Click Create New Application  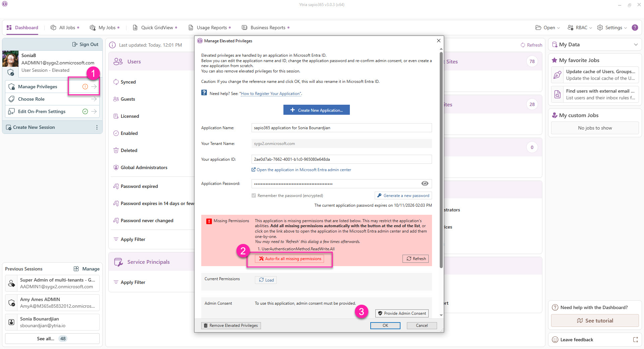click(316, 110)
